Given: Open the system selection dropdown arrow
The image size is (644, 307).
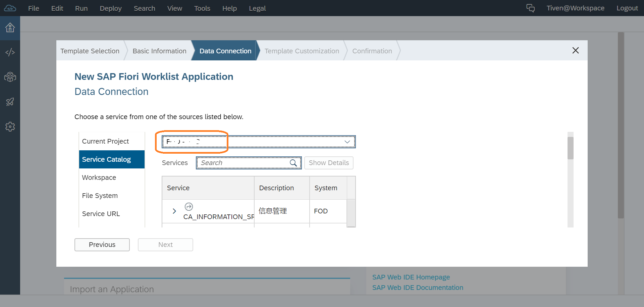Looking at the screenshot, I should pyautogui.click(x=347, y=142).
